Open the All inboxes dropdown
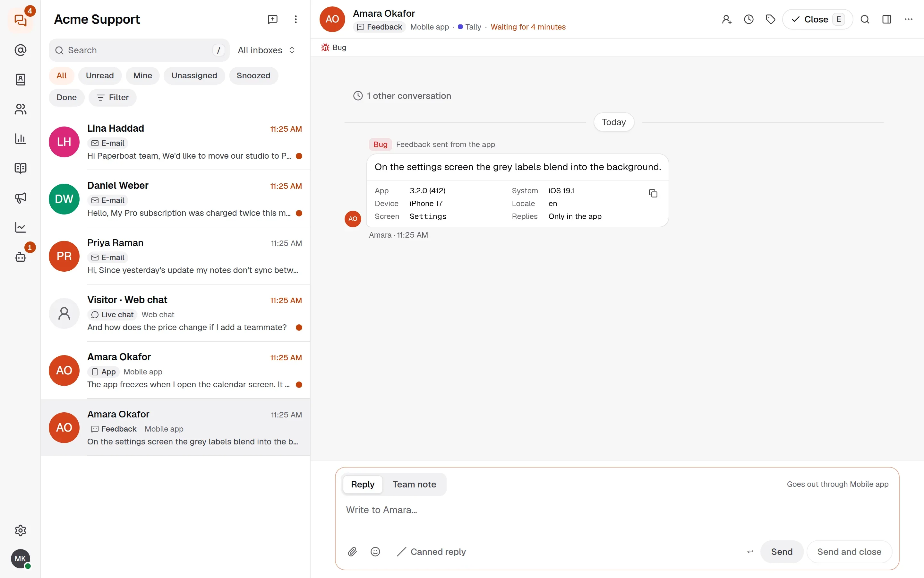Image resolution: width=924 pixels, height=578 pixels. (x=266, y=50)
